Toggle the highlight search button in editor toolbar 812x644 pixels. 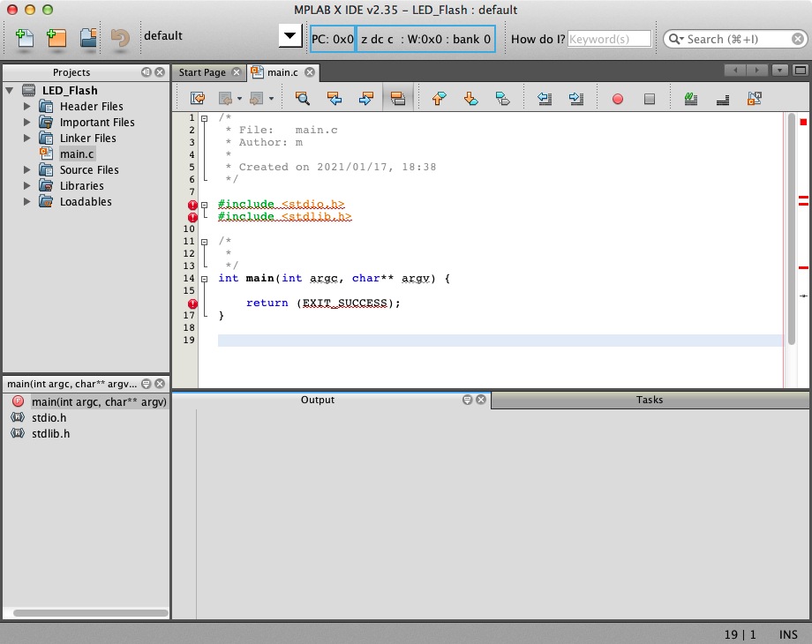397,99
